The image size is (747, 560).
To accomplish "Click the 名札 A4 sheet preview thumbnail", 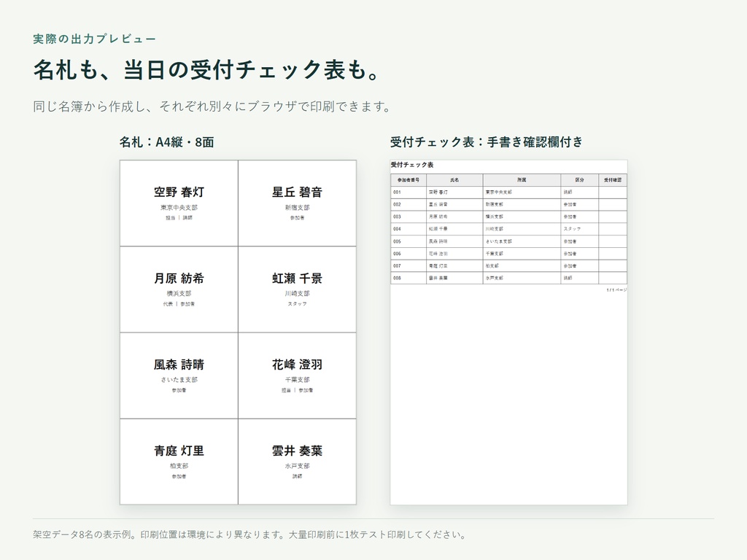I will click(x=238, y=332).
